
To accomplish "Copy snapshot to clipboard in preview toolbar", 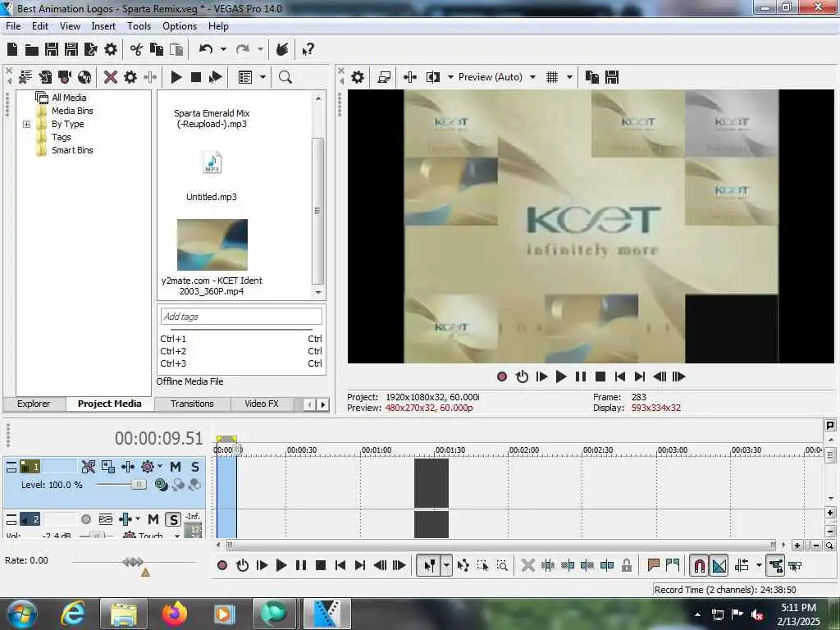I will (x=592, y=77).
